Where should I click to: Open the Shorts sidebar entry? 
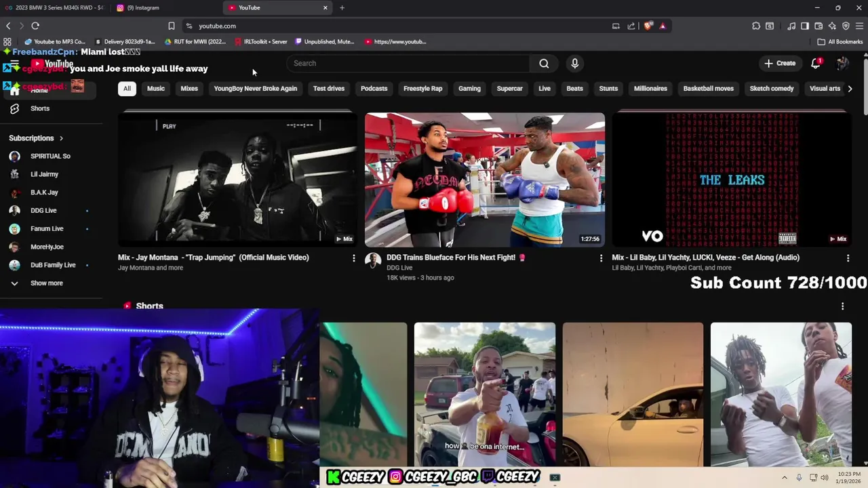pos(39,108)
